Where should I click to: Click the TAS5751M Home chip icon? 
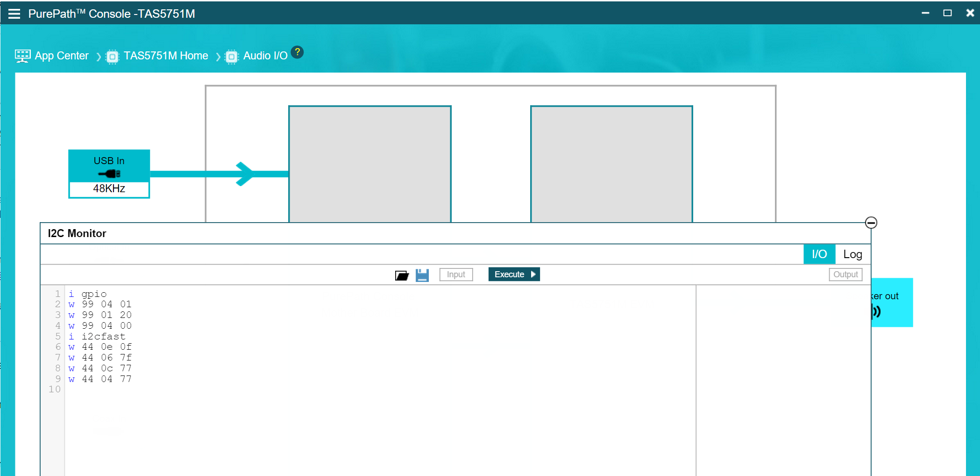pyautogui.click(x=113, y=57)
